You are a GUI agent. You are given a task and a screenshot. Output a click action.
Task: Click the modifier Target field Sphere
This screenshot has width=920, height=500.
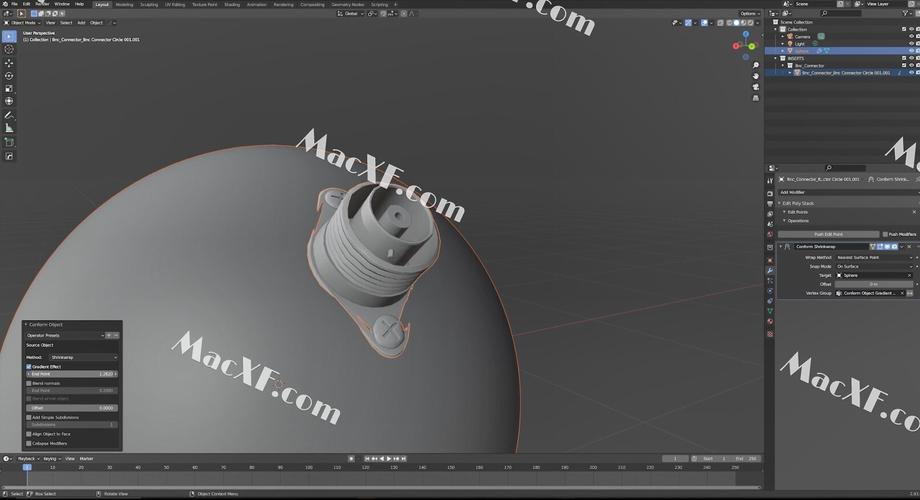[x=874, y=275]
